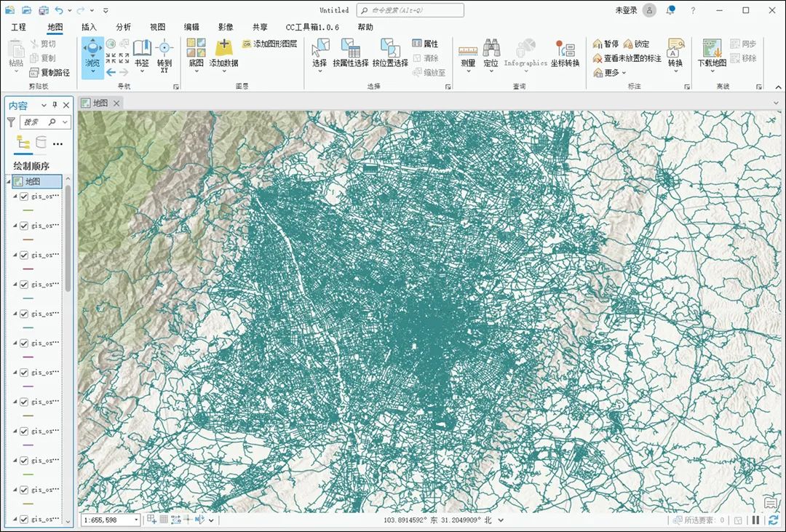Click the Save Project icon

click(x=44, y=9)
